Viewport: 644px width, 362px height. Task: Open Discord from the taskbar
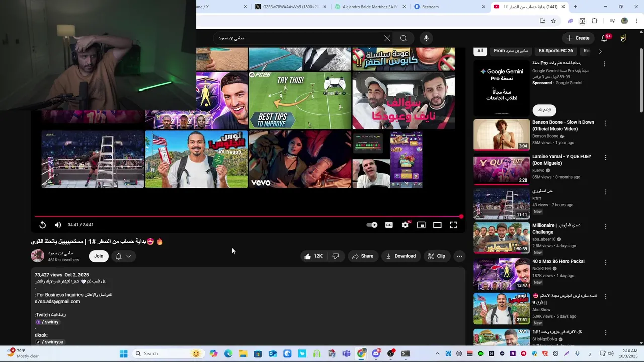(376, 354)
